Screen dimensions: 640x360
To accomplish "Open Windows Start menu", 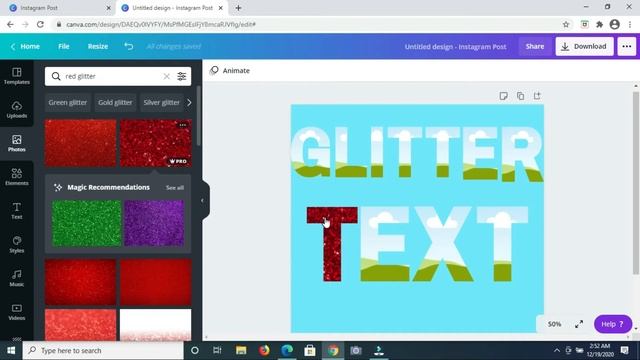I will coord(11,351).
